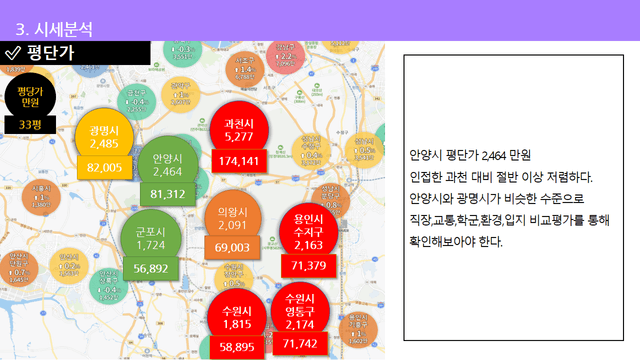Select the yellow 광명시 2,485 bubble

point(104,137)
